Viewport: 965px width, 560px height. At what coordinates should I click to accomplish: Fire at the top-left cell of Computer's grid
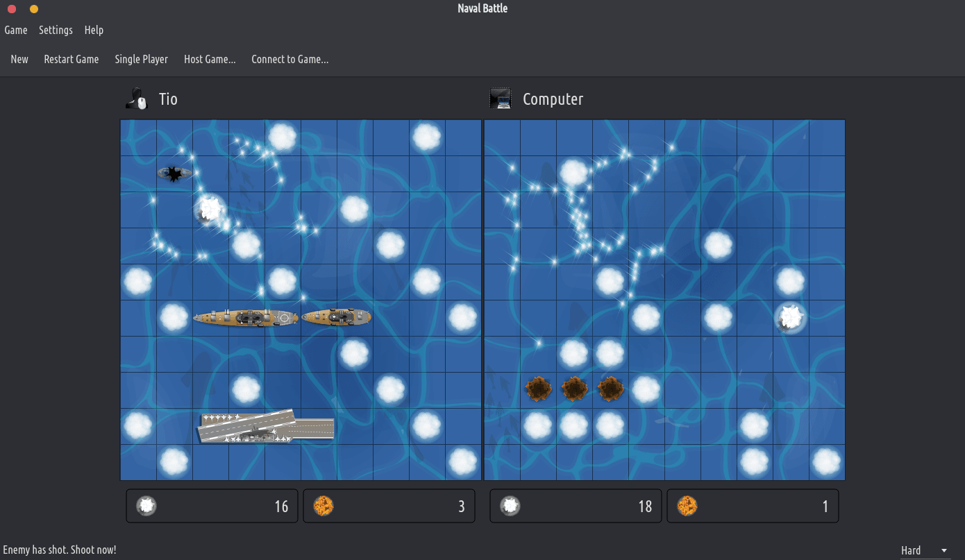tap(502, 137)
